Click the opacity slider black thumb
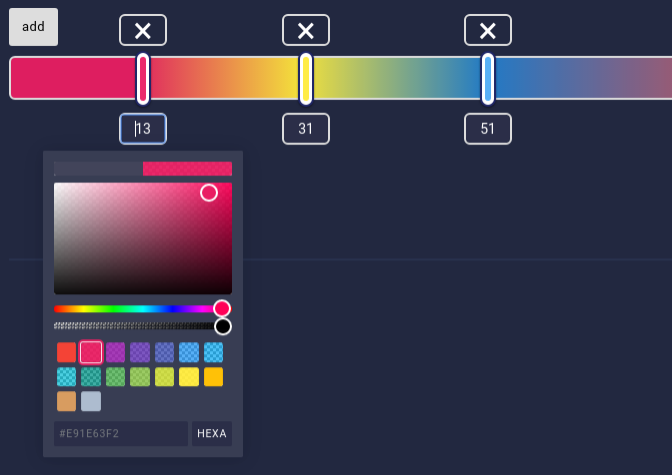The image size is (672, 475). 223,326
